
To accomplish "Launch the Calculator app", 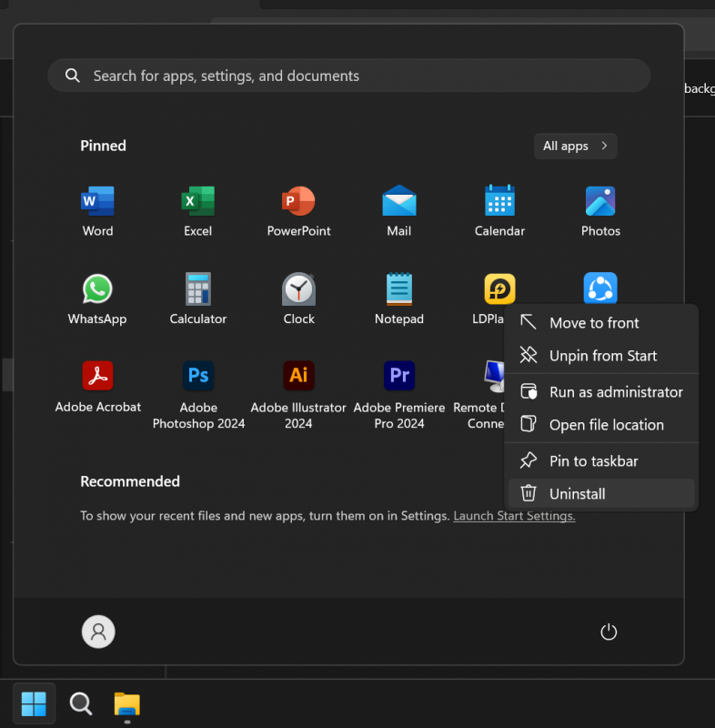I will (x=198, y=299).
